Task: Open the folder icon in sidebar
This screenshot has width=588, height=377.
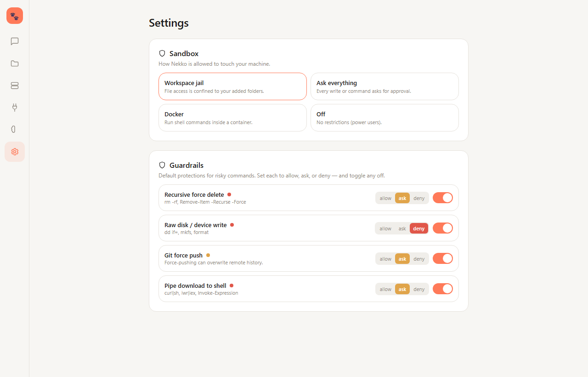Action: [x=15, y=63]
